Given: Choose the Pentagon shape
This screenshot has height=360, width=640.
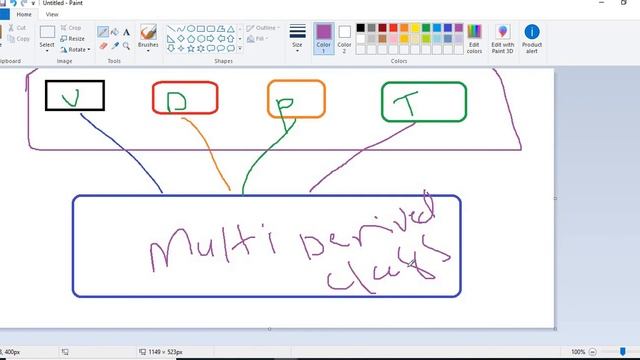Looking at the screenshot, I should click(191, 39).
